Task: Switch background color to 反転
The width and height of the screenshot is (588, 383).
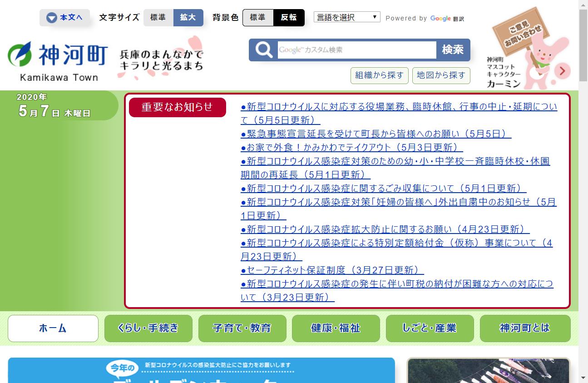Action: tap(289, 18)
